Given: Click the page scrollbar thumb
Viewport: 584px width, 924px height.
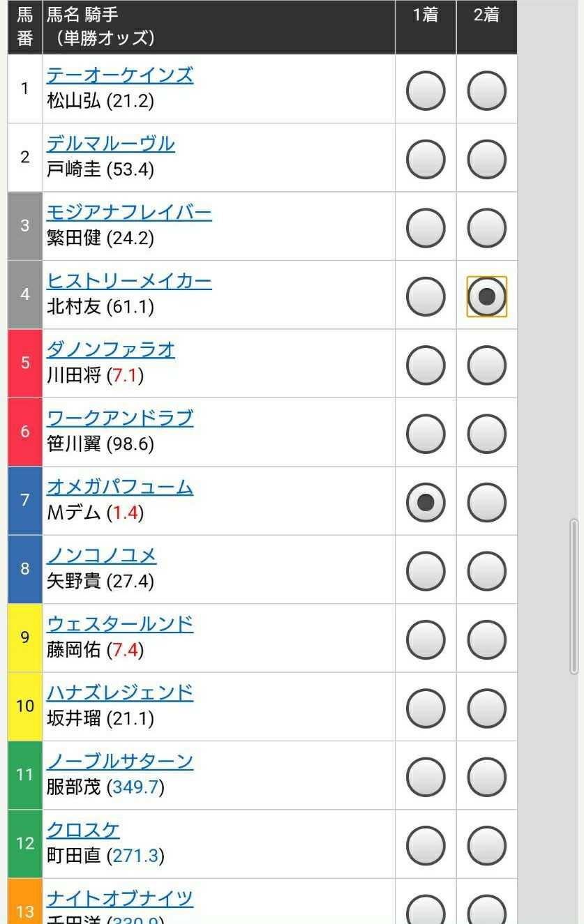Looking at the screenshot, I should point(574,596).
